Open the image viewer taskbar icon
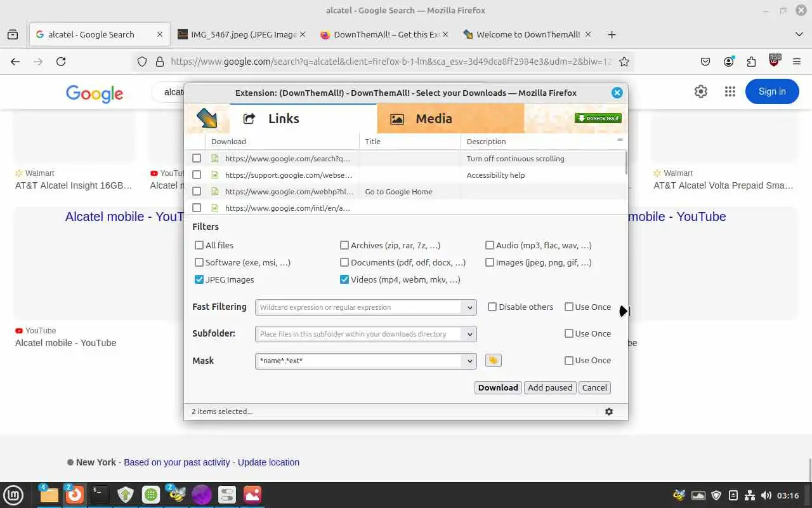 click(252, 495)
